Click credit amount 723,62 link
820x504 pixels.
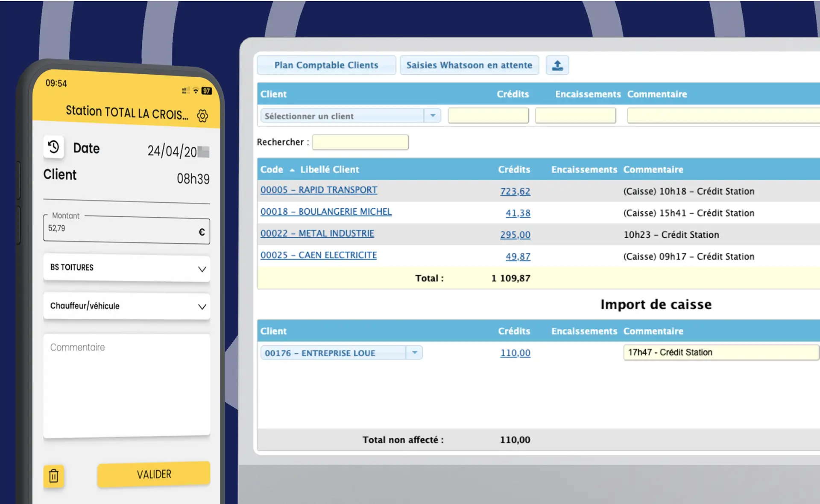515,191
